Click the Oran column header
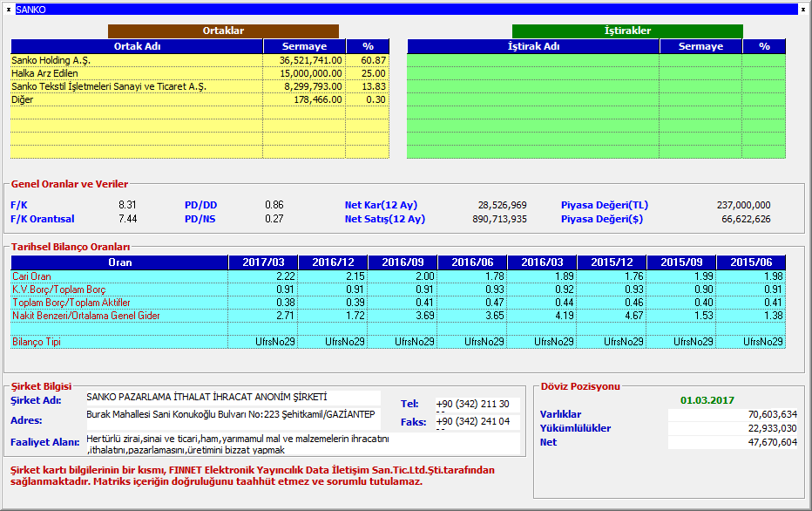The height and width of the screenshot is (511, 812). click(119, 262)
